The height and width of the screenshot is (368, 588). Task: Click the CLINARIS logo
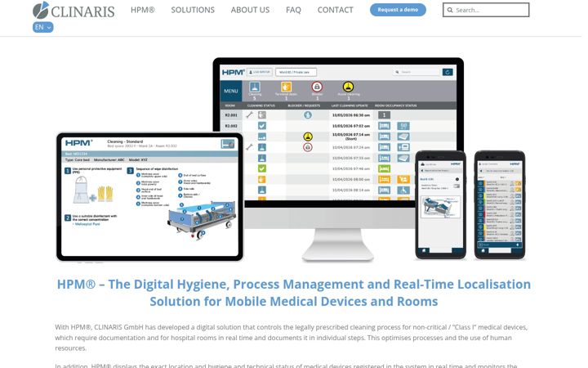click(73, 11)
